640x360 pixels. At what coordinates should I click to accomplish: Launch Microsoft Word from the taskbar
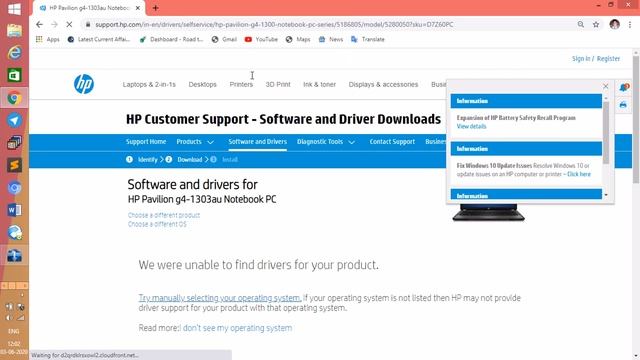coord(14,210)
